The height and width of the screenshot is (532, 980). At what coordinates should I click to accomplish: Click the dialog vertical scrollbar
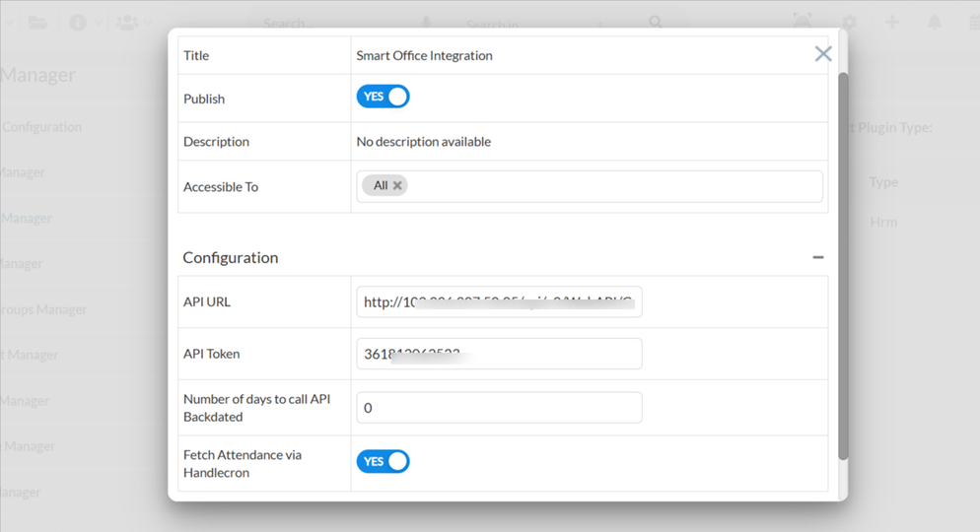click(843, 267)
